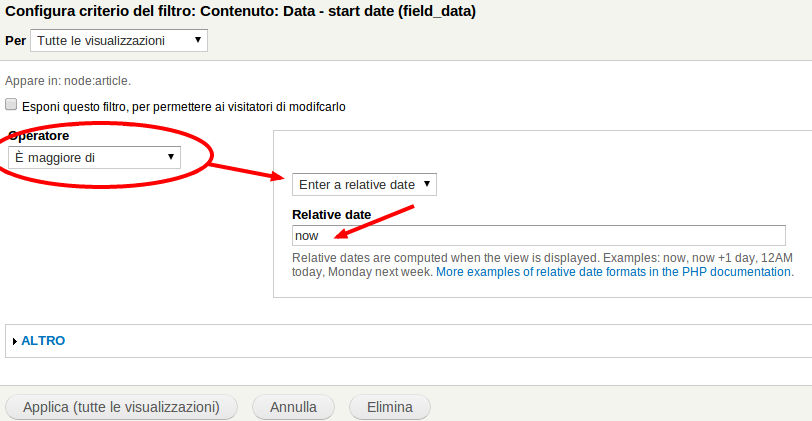Click 'Applica (tutte le visualizzazioni)' button
This screenshot has height=421, width=812.
(121, 407)
